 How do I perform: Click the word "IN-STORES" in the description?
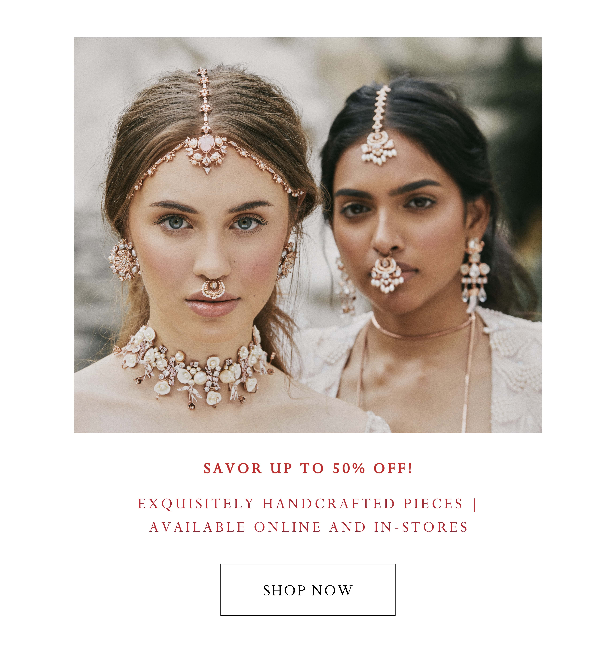tap(421, 527)
